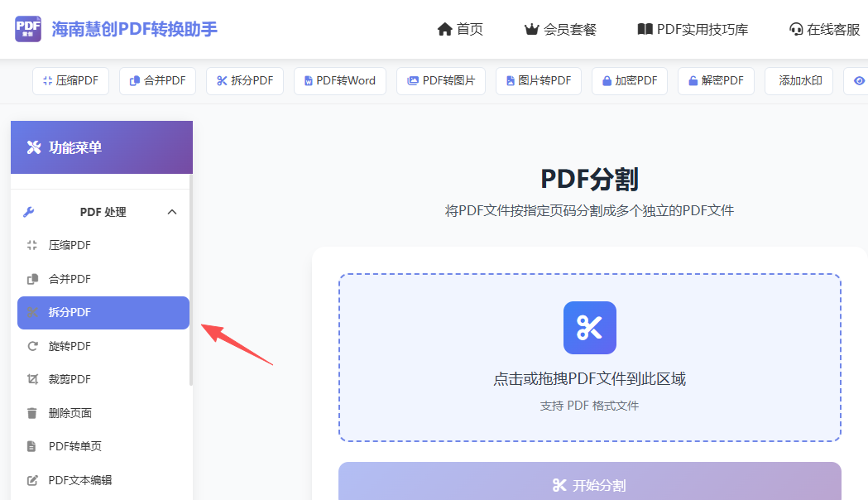Click the eye icon toolbar button
This screenshot has width=868, height=500.
pyautogui.click(x=859, y=81)
